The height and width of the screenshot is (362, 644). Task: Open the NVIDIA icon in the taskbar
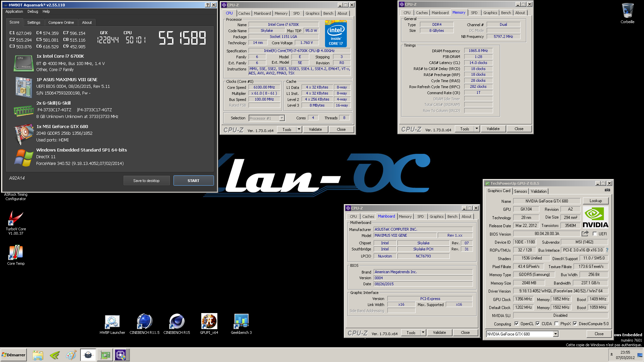click(x=55, y=355)
